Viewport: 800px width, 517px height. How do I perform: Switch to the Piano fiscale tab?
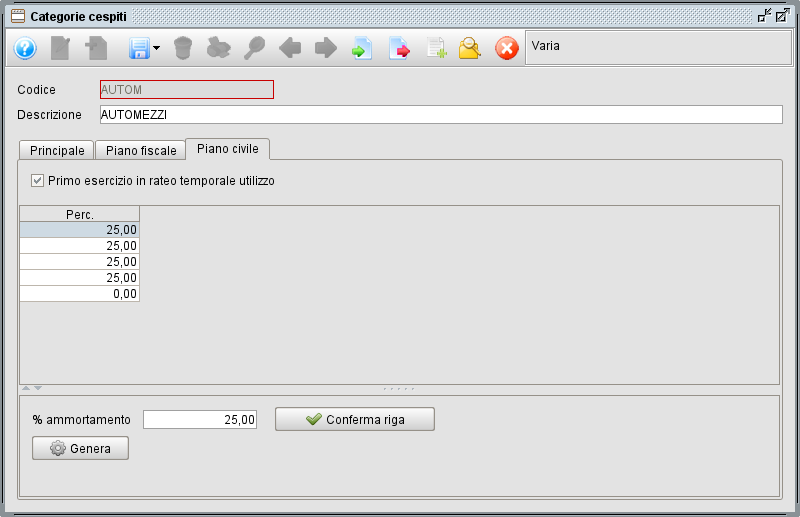[141, 151]
